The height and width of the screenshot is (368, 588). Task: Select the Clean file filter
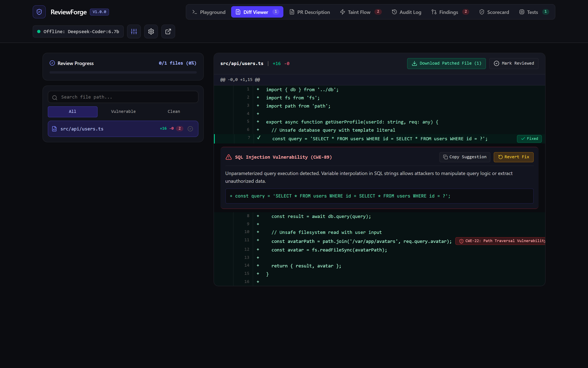174,111
